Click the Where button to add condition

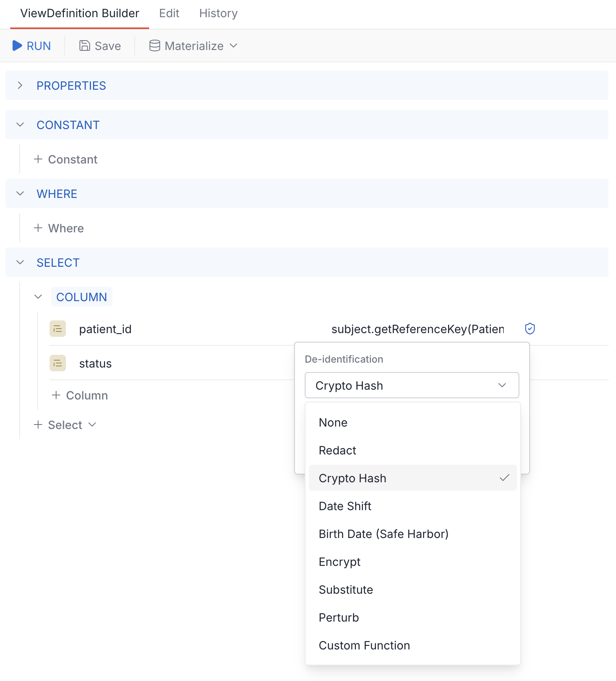59,228
